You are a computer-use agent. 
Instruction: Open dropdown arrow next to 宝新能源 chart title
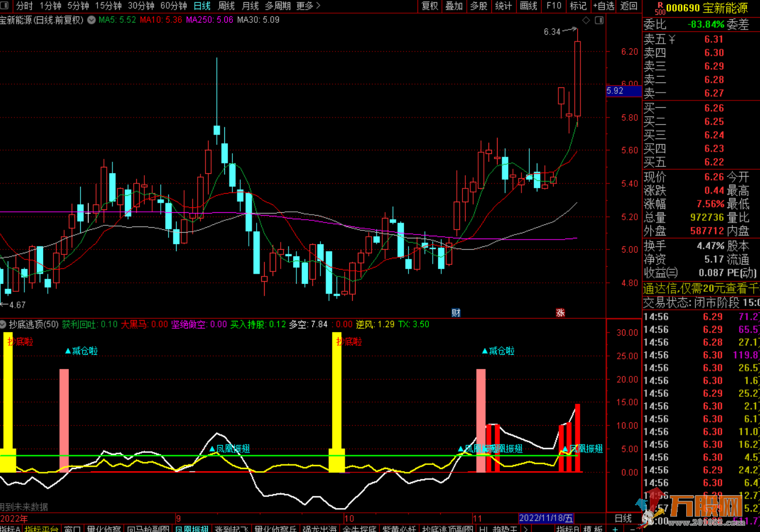pyautogui.click(x=91, y=20)
